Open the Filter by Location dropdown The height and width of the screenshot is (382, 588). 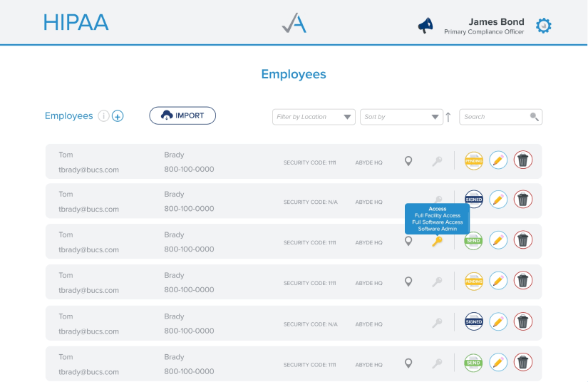[314, 117]
